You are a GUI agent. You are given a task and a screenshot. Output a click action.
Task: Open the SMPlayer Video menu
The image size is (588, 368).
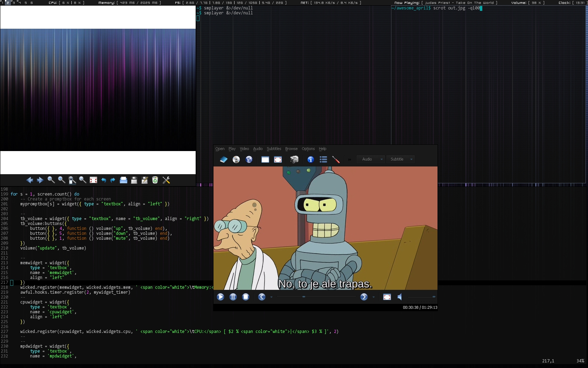(x=244, y=149)
